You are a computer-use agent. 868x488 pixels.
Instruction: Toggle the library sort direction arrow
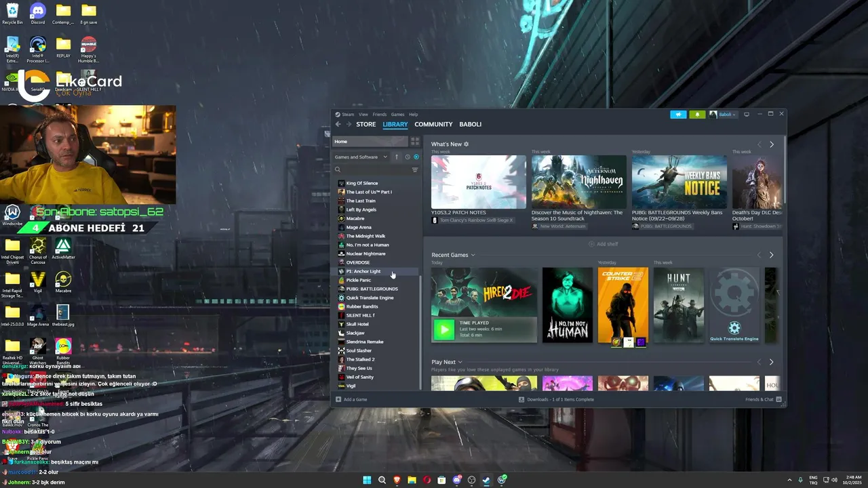click(x=397, y=157)
